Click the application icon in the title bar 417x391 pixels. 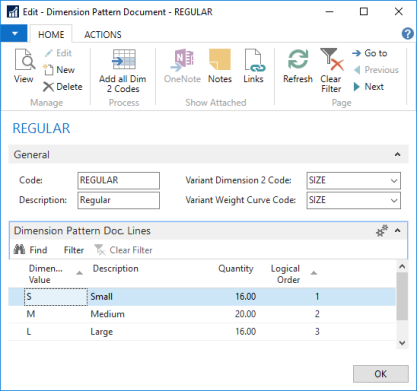click(13, 12)
